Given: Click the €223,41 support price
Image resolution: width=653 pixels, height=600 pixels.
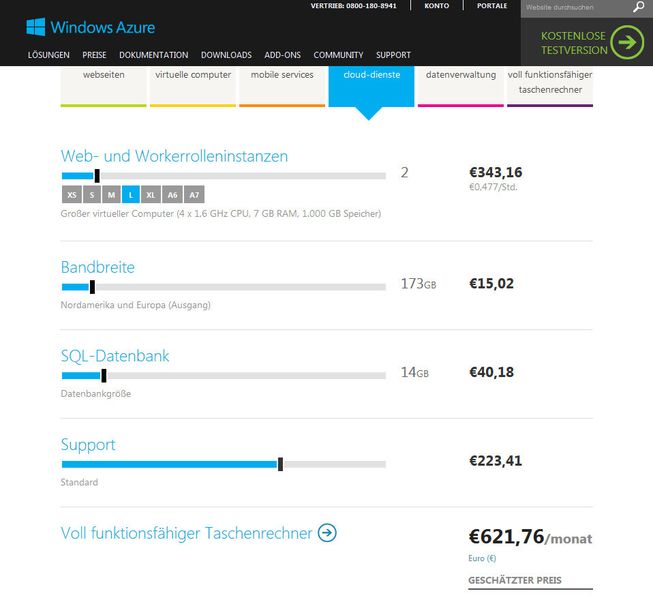Looking at the screenshot, I should [496, 461].
